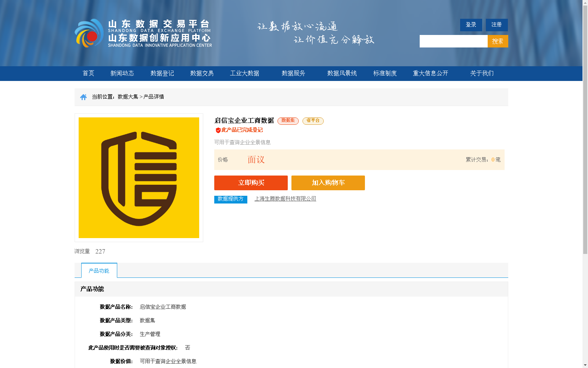Open 工业大数据 navigation item
Viewport: 588px width, 368px height.
pyautogui.click(x=245, y=73)
